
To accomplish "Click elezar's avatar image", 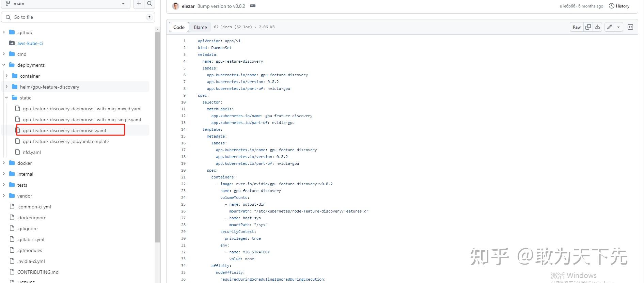I will 176,6.
